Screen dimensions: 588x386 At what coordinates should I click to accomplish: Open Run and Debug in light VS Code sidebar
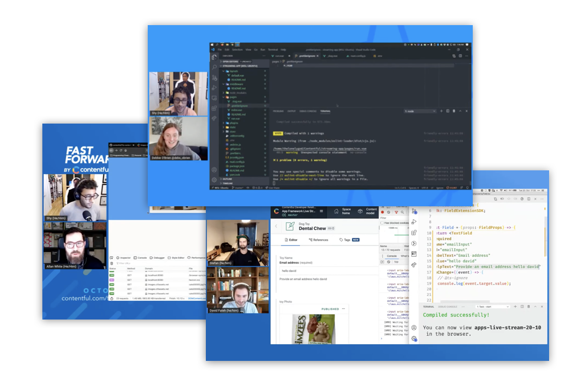[x=414, y=222]
